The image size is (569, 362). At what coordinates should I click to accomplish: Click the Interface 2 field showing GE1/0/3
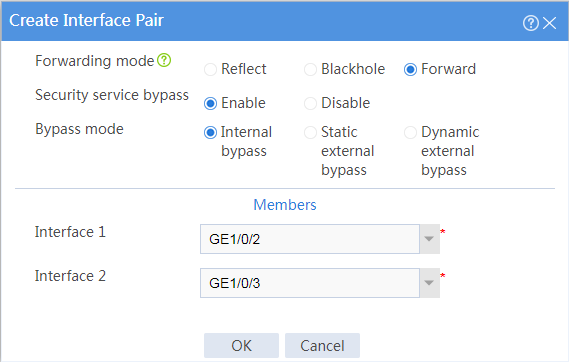coord(310,283)
